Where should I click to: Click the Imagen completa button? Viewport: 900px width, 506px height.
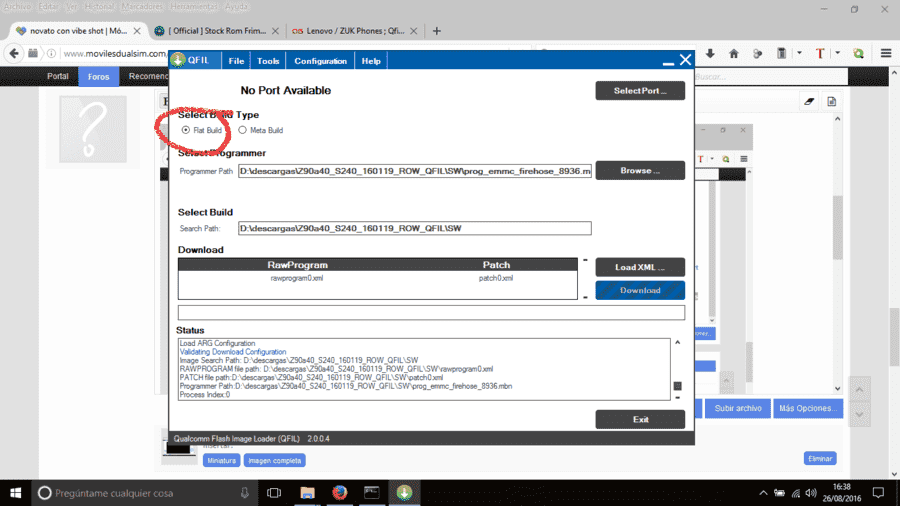point(274,461)
